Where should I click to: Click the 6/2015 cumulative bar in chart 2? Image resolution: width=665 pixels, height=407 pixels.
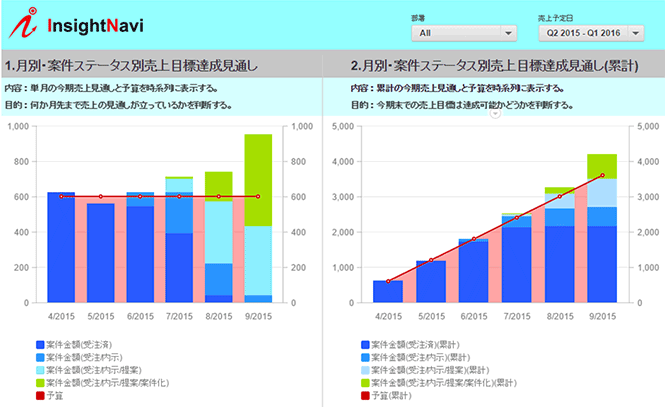474,270
